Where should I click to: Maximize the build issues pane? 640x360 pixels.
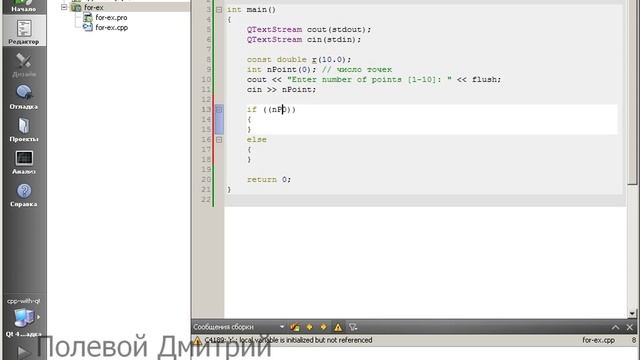tap(616, 327)
